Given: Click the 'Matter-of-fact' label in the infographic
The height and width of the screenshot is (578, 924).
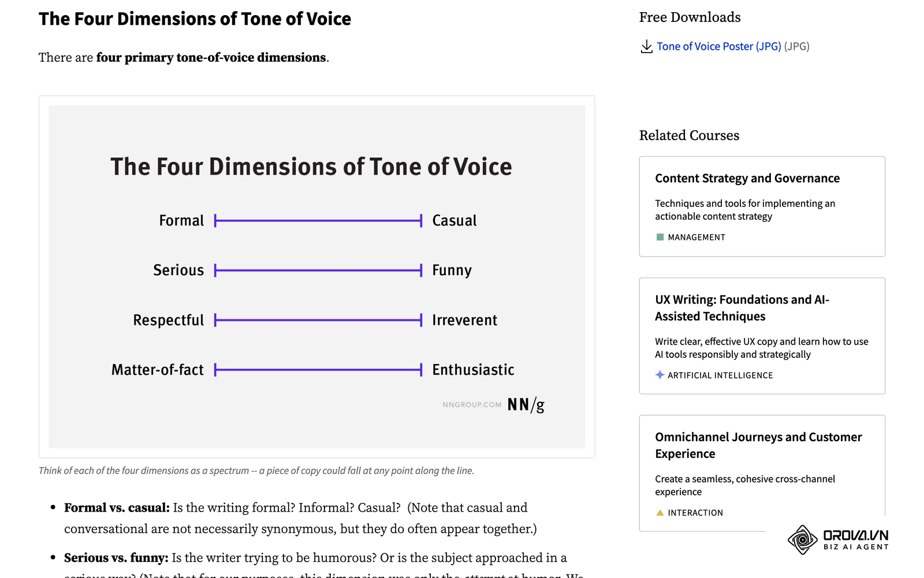Looking at the screenshot, I should pyautogui.click(x=158, y=370).
